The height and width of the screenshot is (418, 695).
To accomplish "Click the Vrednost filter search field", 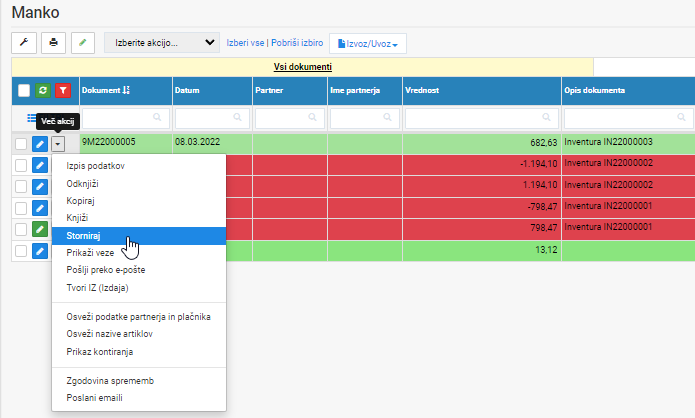I will (482, 118).
